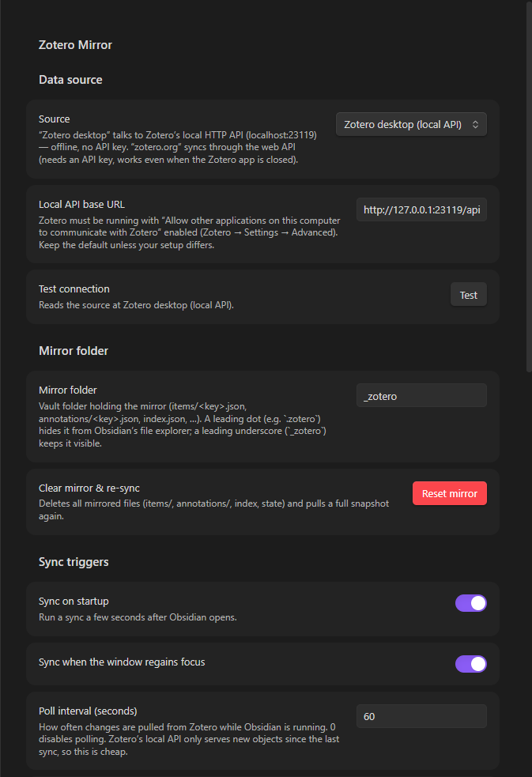The height and width of the screenshot is (777, 532).
Task: Click the Poll interval seconds field
Action: click(x=421, y=717)
